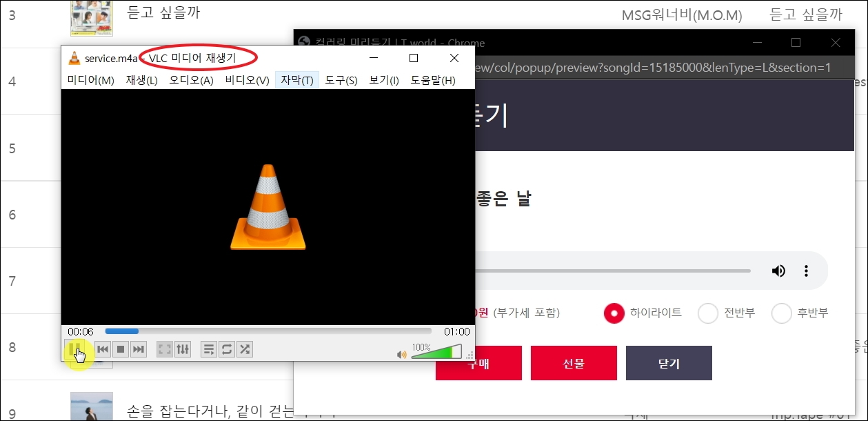
Task: Skip to next track in VLC
Action: pyautogui.click(x=139, y=349)
